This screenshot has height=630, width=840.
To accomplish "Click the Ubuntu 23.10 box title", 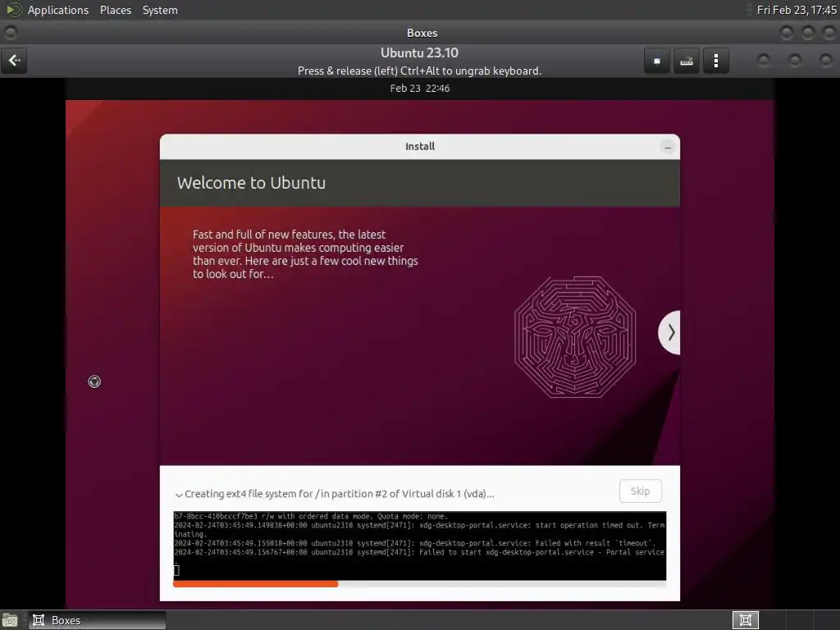I will click(419, 53).
